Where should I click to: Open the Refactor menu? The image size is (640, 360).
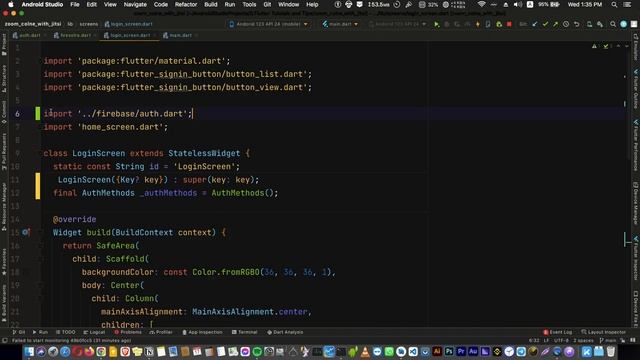[x=186, y=4]
